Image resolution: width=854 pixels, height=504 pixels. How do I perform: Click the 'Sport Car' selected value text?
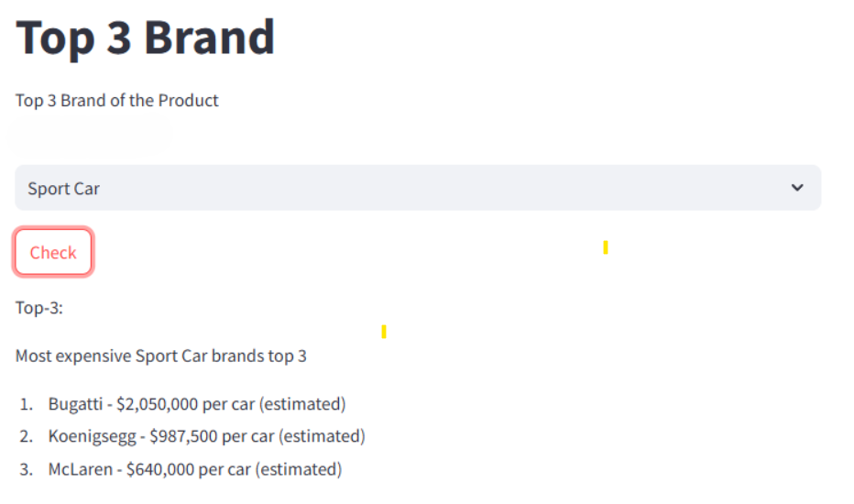click(x=63, y=189)
